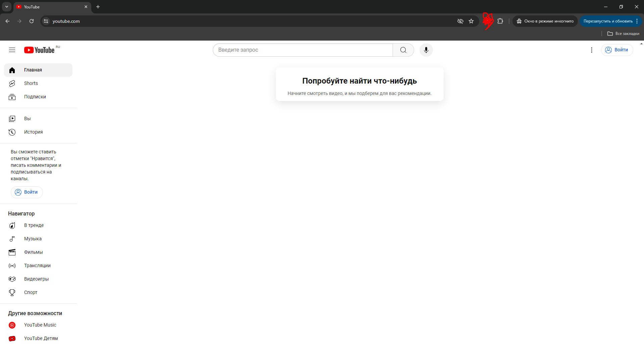Image resolution: width=644 pixels, height=345 pixels.
Task: Click the Войти button in sidebar
Action: (27, 192)
